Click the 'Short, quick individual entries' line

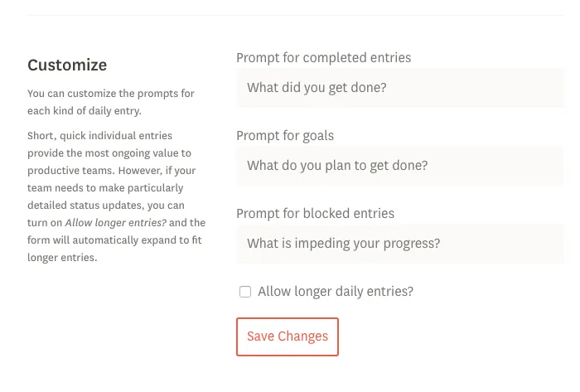100,136
